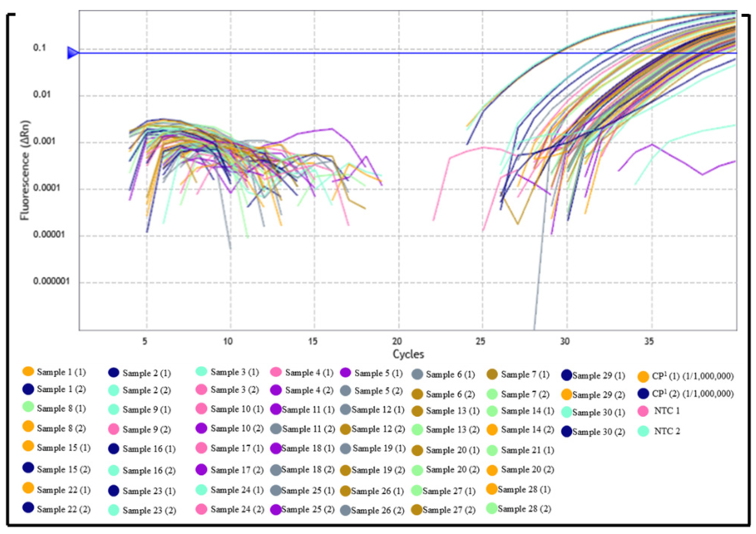Screen dimensions: 756x534
Task: Select the NTC 1 pink legend marker
Action: tap(643, 411)
